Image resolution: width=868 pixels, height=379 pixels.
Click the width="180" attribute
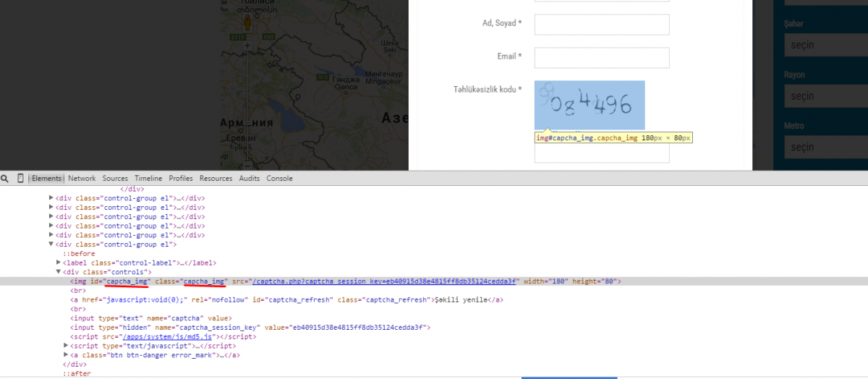[x=546, y=281]
